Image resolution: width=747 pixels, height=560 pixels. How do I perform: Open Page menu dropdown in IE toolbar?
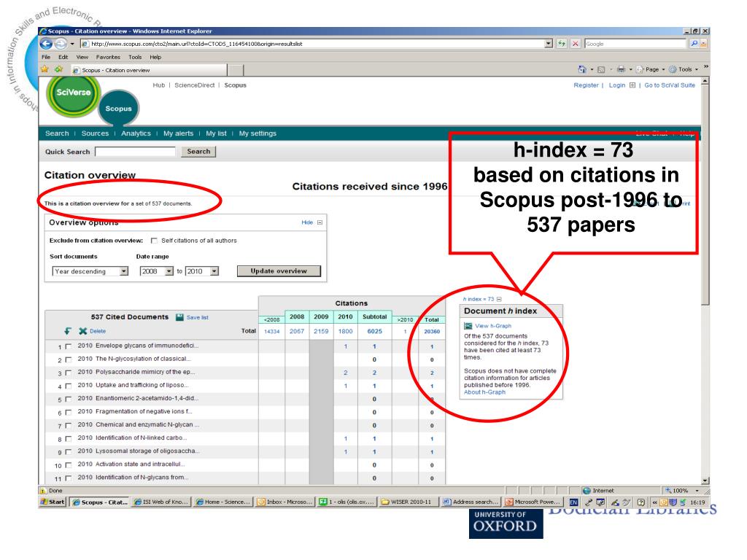650,69
